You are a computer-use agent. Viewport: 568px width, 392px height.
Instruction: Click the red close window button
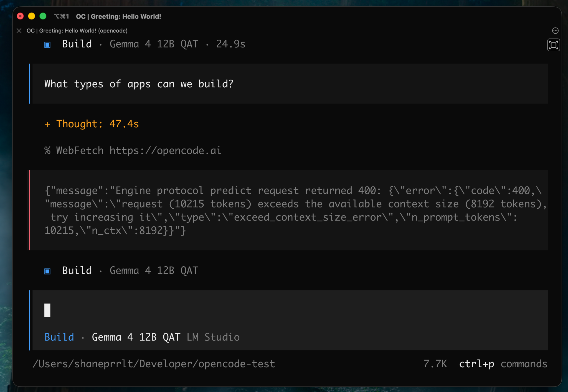point(20,16)
